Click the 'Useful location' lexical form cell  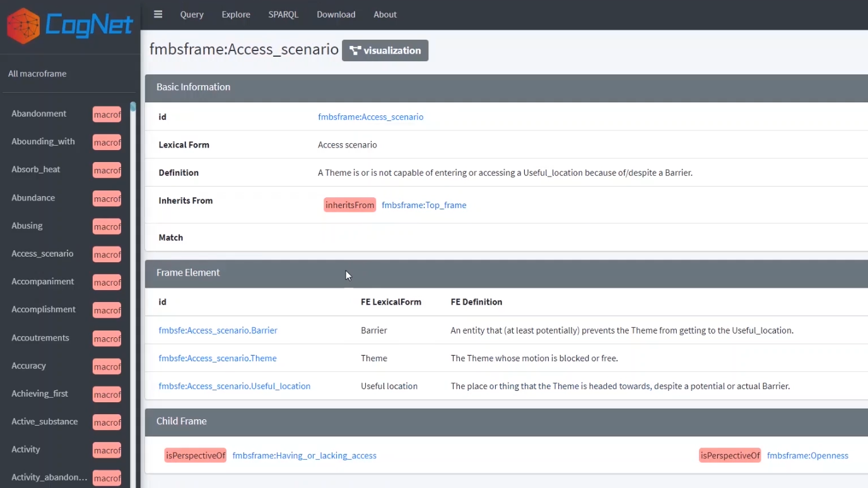pos(389,386)
